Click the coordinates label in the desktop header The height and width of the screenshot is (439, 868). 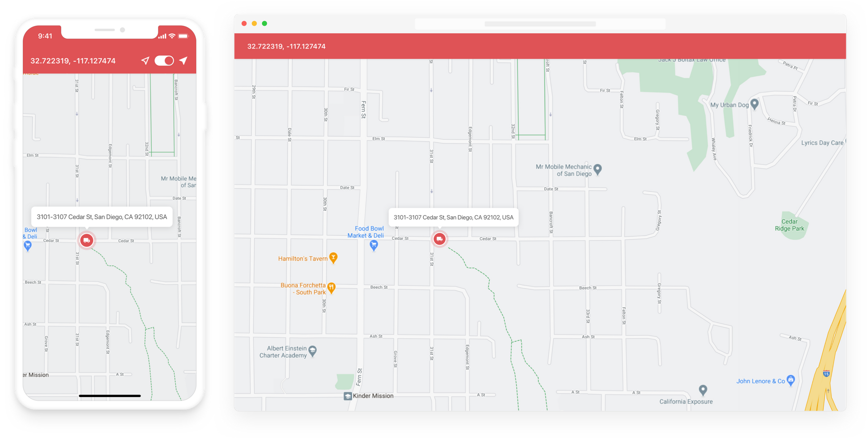coord(286,46)
